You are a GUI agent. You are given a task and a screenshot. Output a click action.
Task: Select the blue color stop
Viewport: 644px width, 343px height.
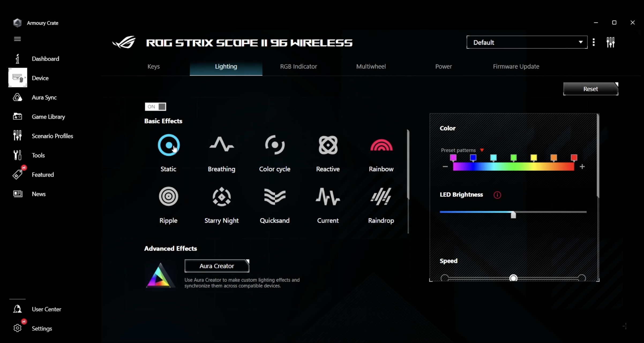473,158
